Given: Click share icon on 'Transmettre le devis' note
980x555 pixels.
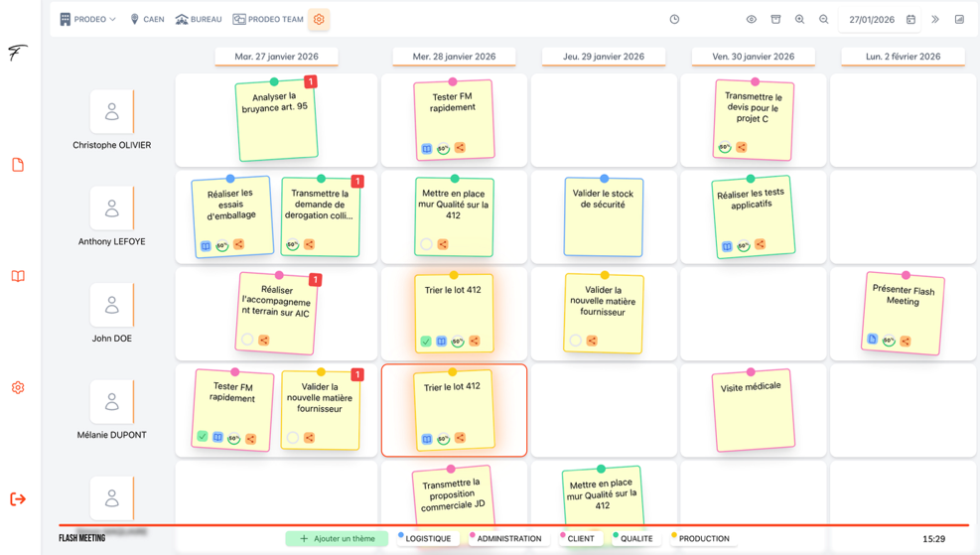Looking at the screenshot, I should (x=742, y=148).
